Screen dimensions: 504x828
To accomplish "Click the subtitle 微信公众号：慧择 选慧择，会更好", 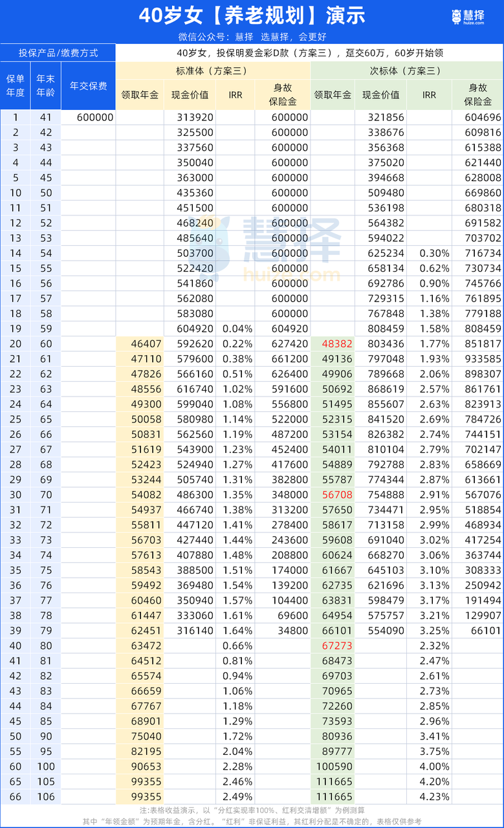I will (x=252, y=36).
